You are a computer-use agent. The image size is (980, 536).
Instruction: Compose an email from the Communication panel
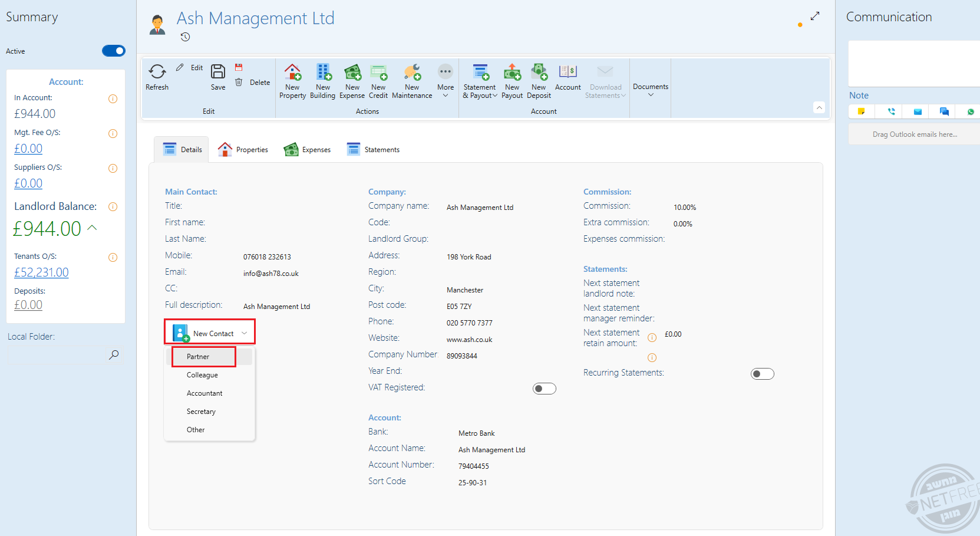918,111
